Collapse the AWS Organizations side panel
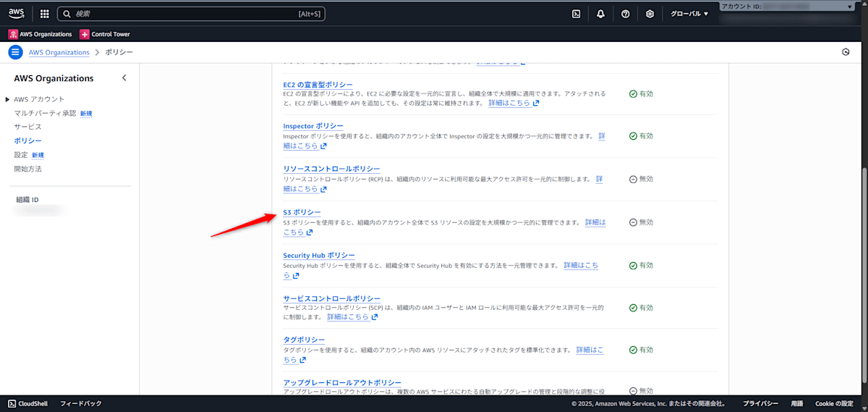The width and height of the screenshot is (868, 412). click(124, 78)
